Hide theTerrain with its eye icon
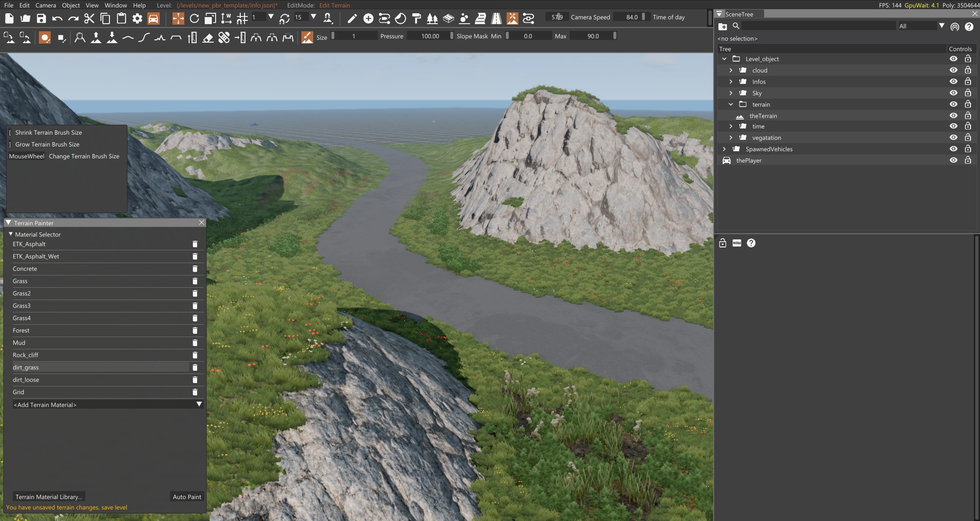Image resolution: width=980 pixels, height=521 pixels. point(953,116)
